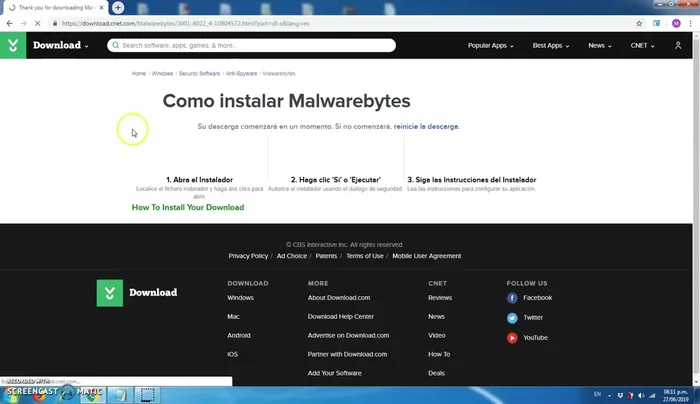Open the News link in the footer
700x404 pixels.
click(x=436, y=317)
